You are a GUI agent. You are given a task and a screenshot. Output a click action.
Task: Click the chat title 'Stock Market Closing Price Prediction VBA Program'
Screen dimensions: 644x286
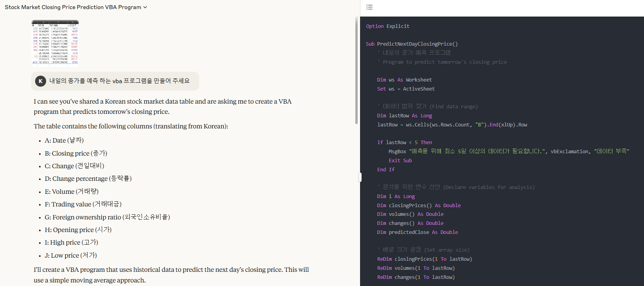[x=73, y=7]
